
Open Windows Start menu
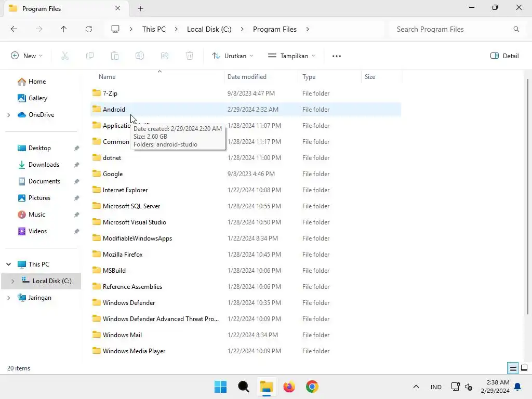click(220, 387)
